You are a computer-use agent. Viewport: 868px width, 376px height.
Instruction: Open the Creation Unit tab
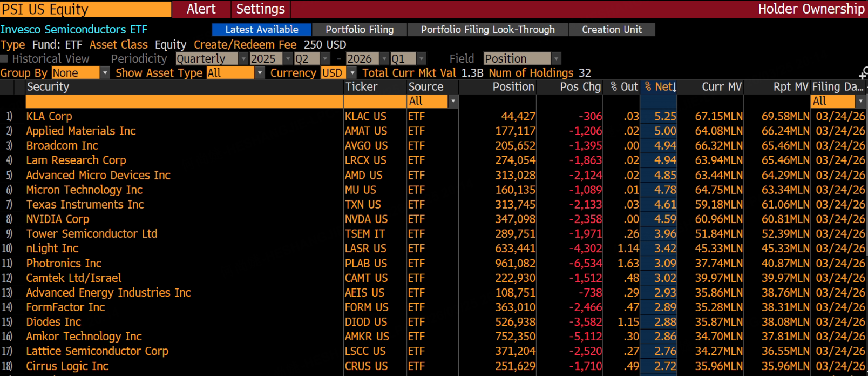pyautogui.click(x=612, y=30)
